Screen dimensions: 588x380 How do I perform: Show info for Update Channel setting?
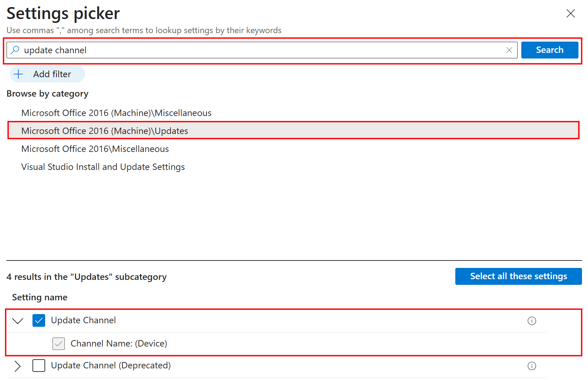pos(532,321)
